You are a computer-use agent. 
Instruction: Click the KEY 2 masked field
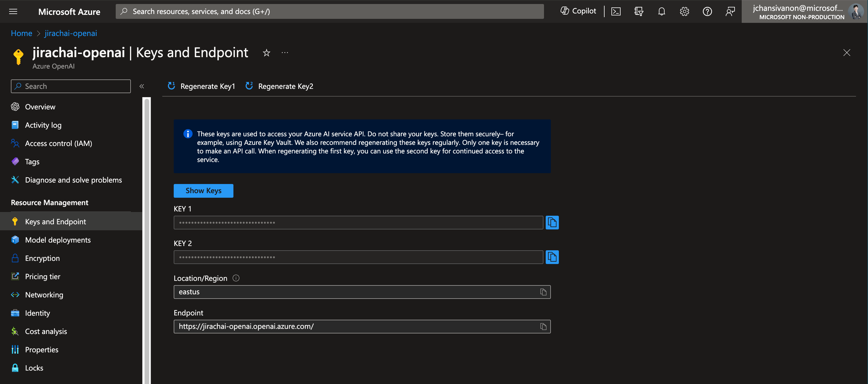pyautogui.click(x=358, y=257)
